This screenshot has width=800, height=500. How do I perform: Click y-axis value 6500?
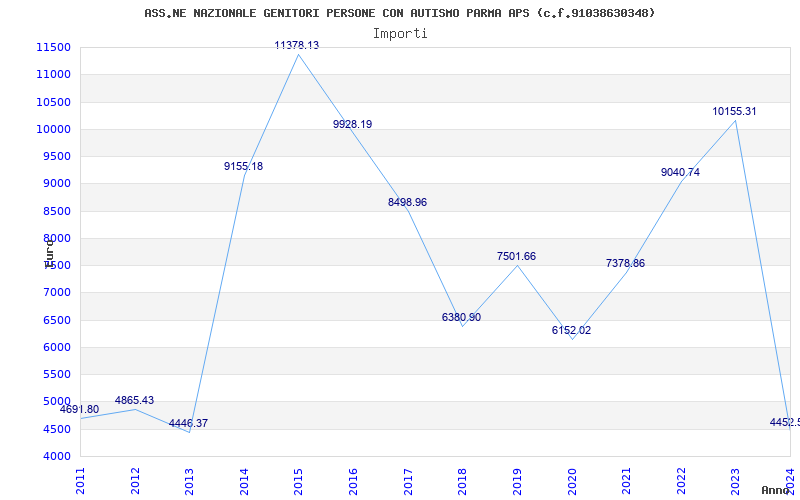click(x=56, y=320)
